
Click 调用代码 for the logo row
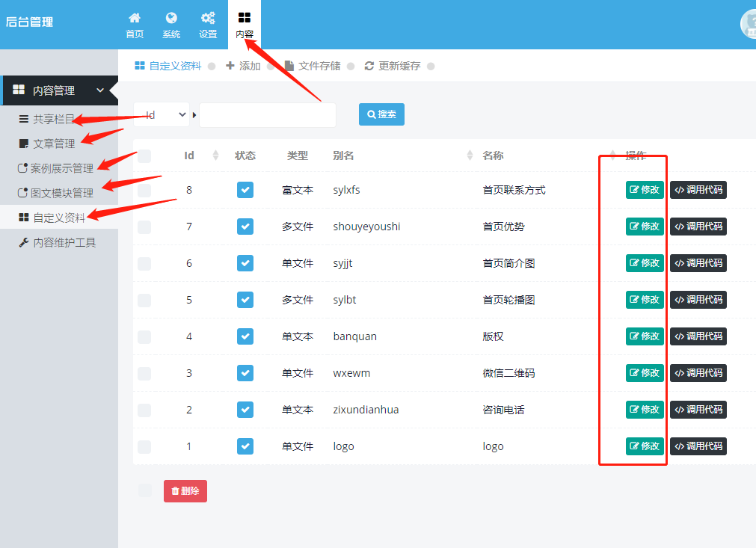[x=698, y=446]
